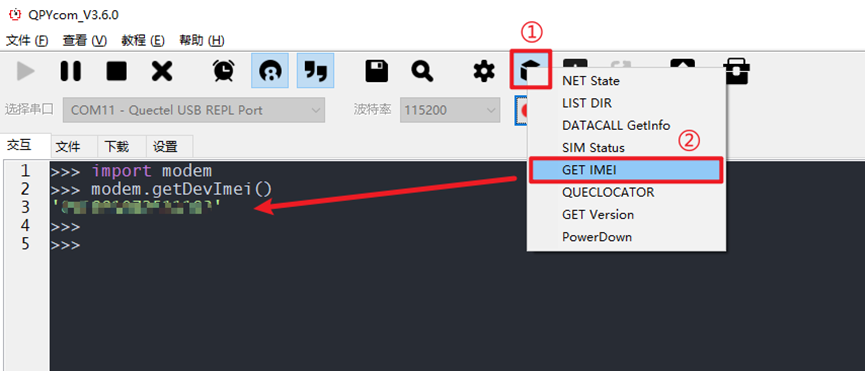Toggle the alarm clock timestamp icon

point(224,71)
